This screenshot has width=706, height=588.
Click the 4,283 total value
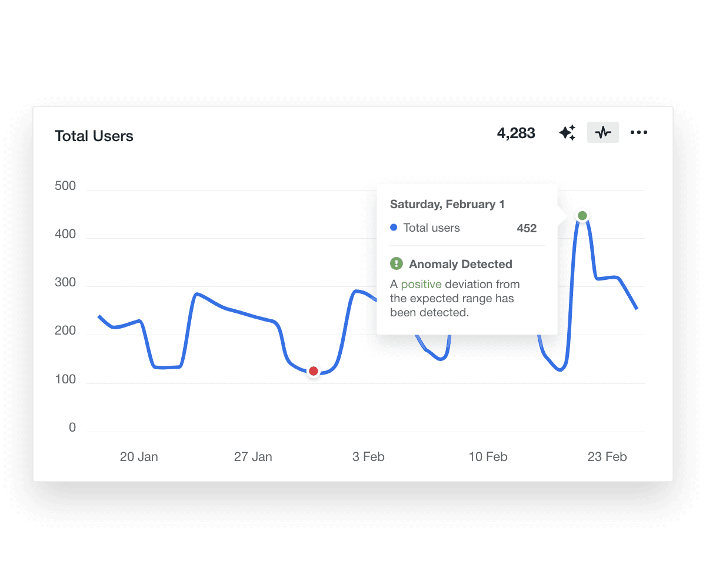(516, 133)
